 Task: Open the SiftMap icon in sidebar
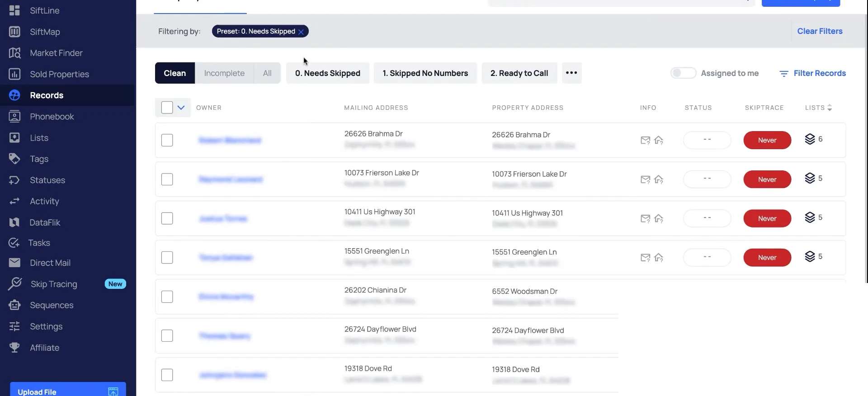[x=14, y=32]
